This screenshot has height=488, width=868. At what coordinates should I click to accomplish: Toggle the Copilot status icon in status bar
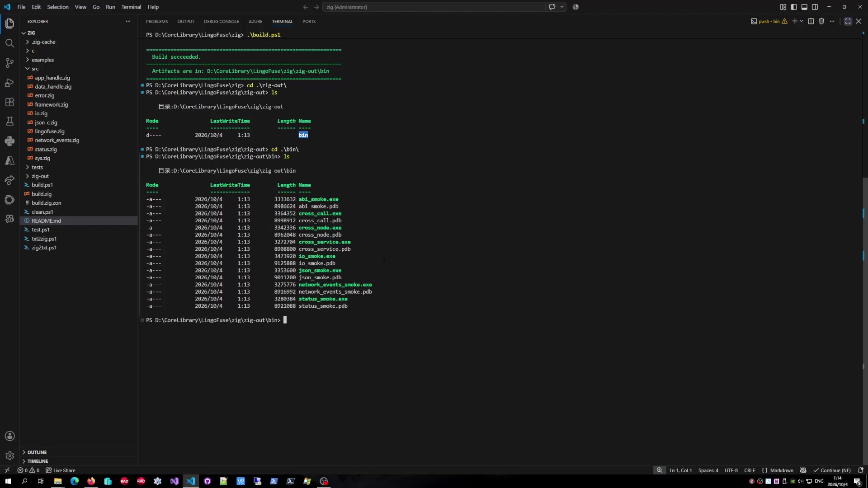click(x=803, y=470)
